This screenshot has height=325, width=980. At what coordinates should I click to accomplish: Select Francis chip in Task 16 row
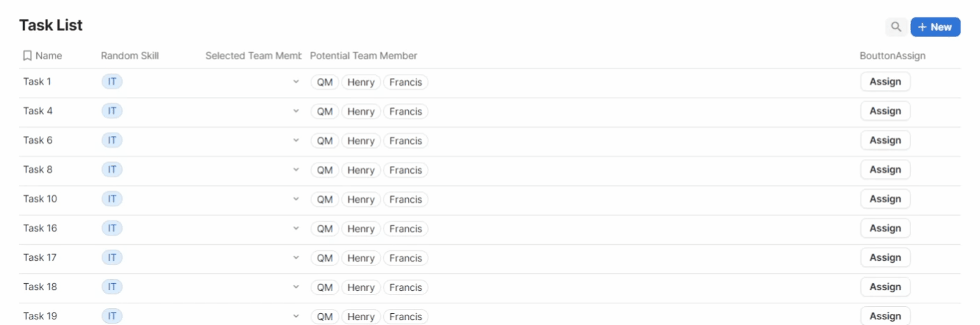coord(405,229)
